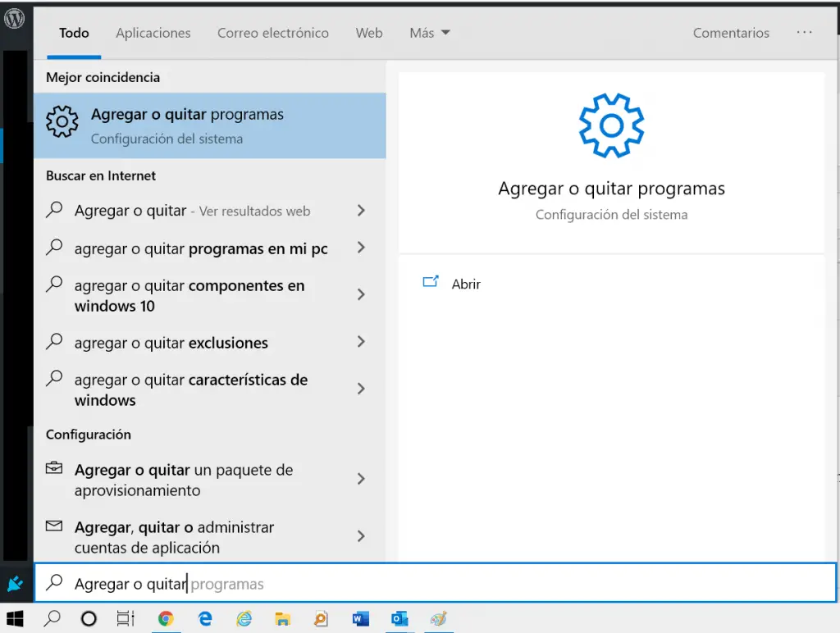Switch to the Aplicaciones tab
The width and height of the screenshot is (840, 633).
pyautogui.click(x=153, y=33)
